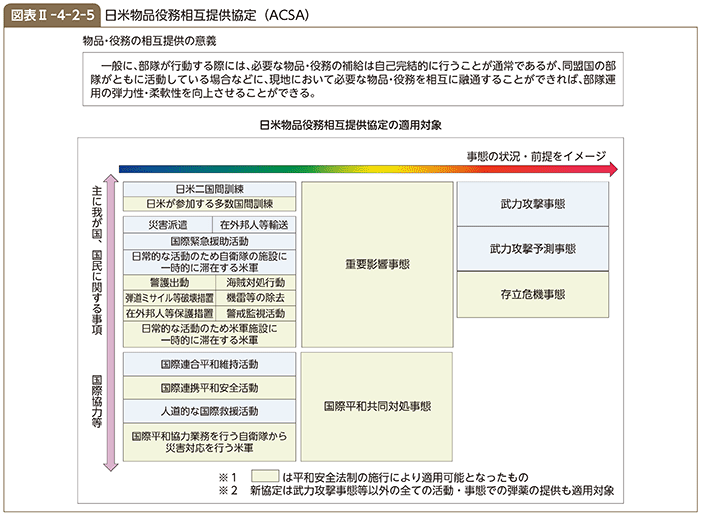Click the rainbow gradient arrow bar
Image resolution: width=701 pixels, height=516 pixels.
368,169
